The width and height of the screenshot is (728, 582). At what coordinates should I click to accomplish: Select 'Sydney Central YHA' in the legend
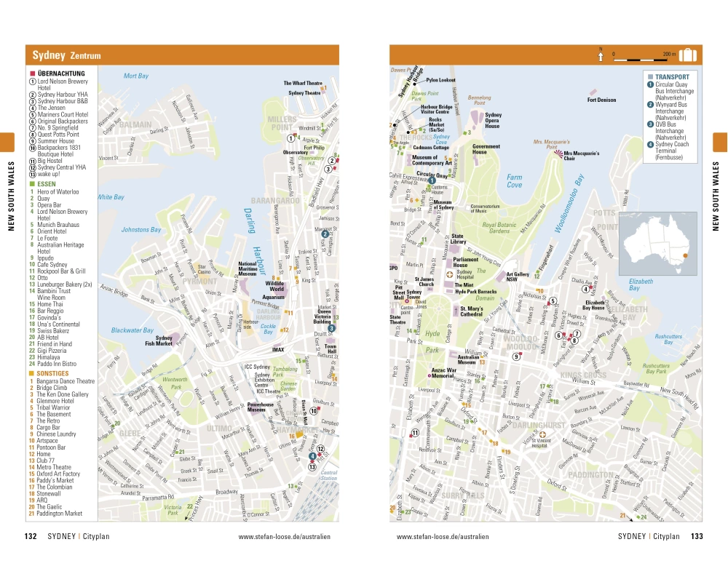pyautogui.click(x=61, y=167)
